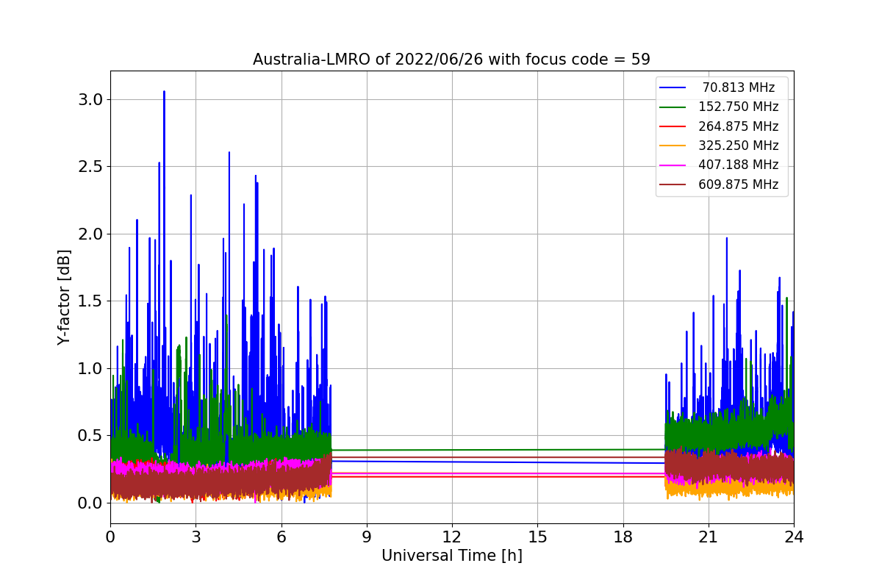Click the 2.0 y-axis tick label

point(90,234)
